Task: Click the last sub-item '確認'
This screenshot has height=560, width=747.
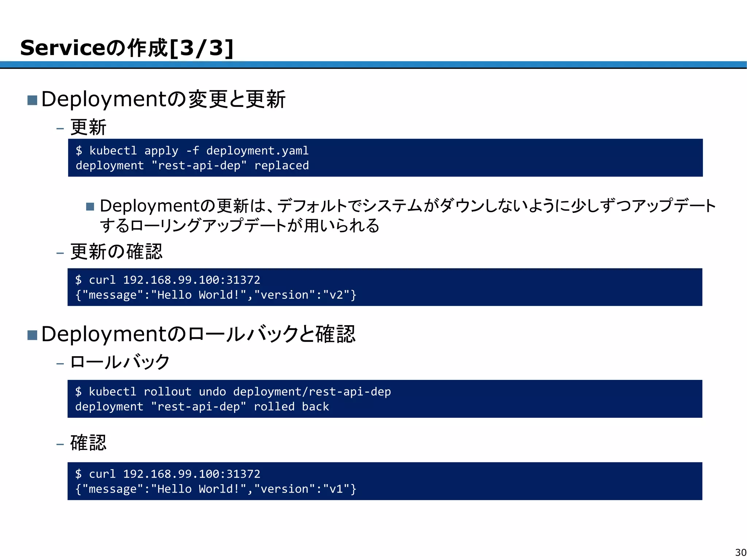Action: tap(88, 443)
